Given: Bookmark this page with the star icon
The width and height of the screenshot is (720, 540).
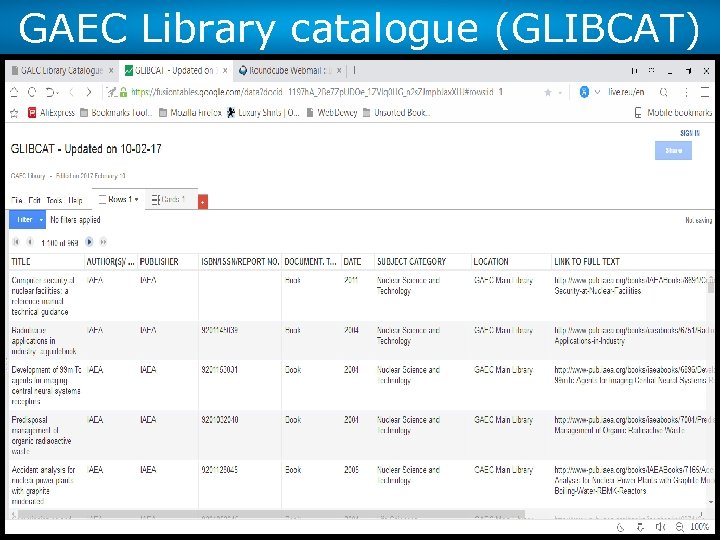Looking at the screenshot, I should (x=548, y=93).
